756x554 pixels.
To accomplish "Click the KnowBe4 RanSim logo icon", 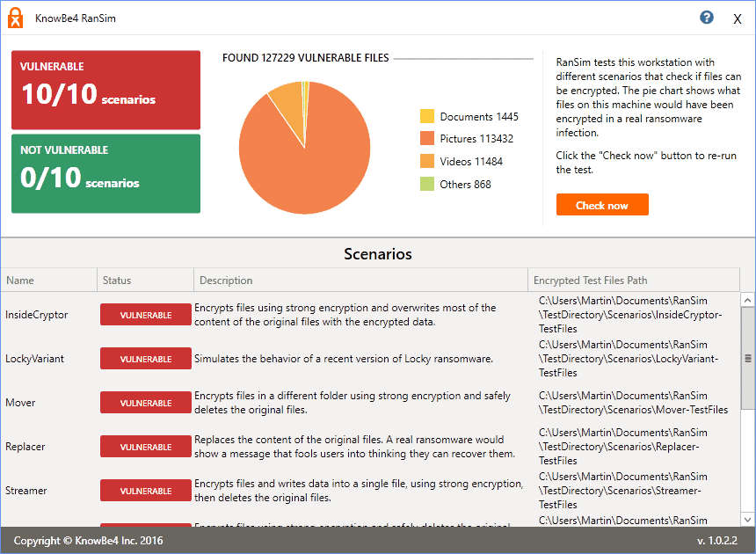I will [x=14, y=18].
